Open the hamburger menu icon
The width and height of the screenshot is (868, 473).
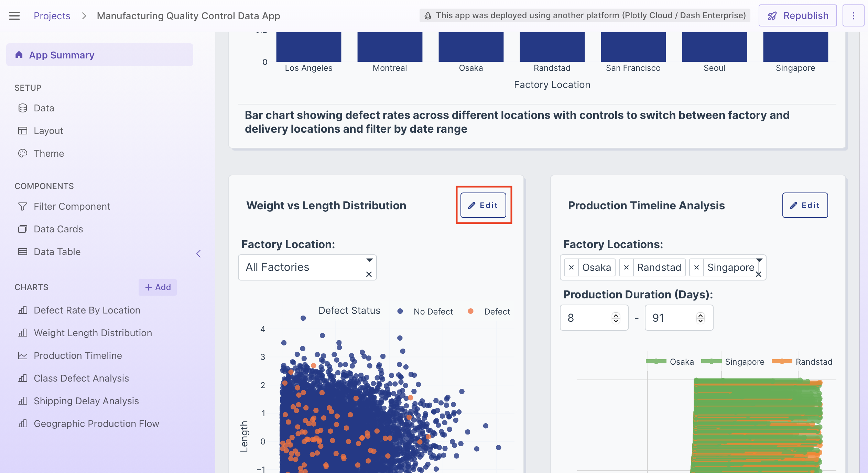[14, 16]
